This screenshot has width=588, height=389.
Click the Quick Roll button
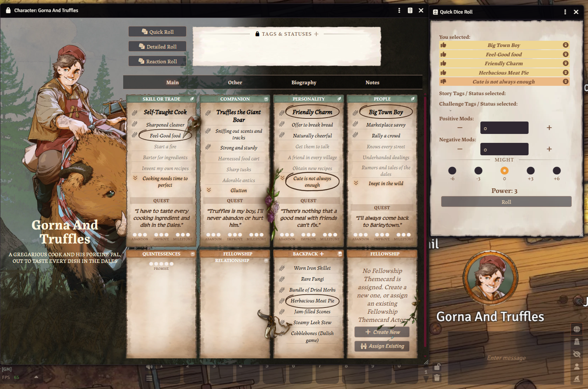(157, 32)
